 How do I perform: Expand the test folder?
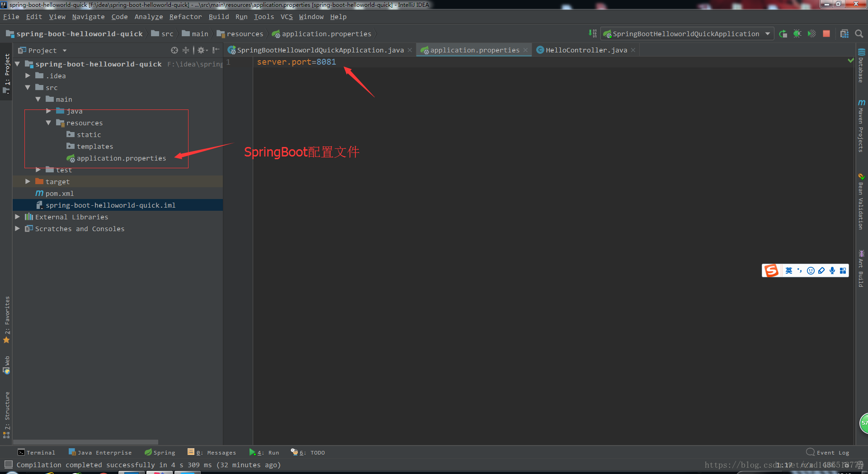point(38,170)
